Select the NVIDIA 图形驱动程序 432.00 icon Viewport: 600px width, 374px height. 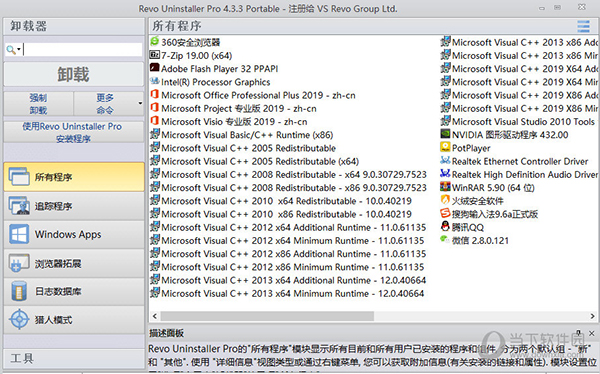pyautogui.click(x=445, y=134)
